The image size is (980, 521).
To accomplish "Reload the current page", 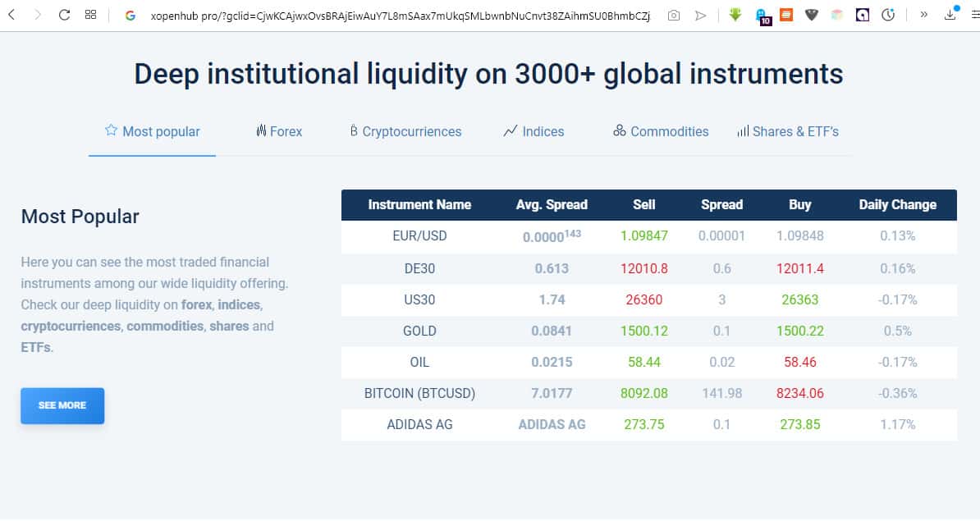I will click(65, 15).
